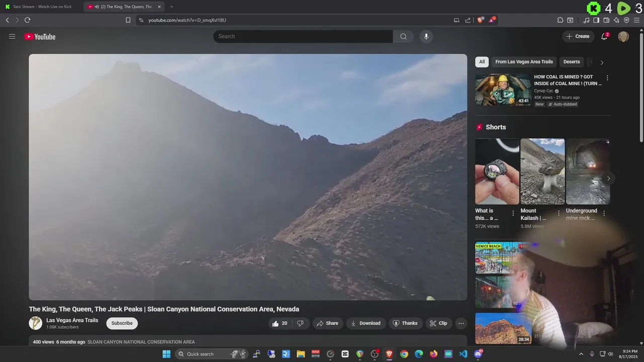Like the video with thumbs up
Screen dimensions: 644x362
coord(280,323)
